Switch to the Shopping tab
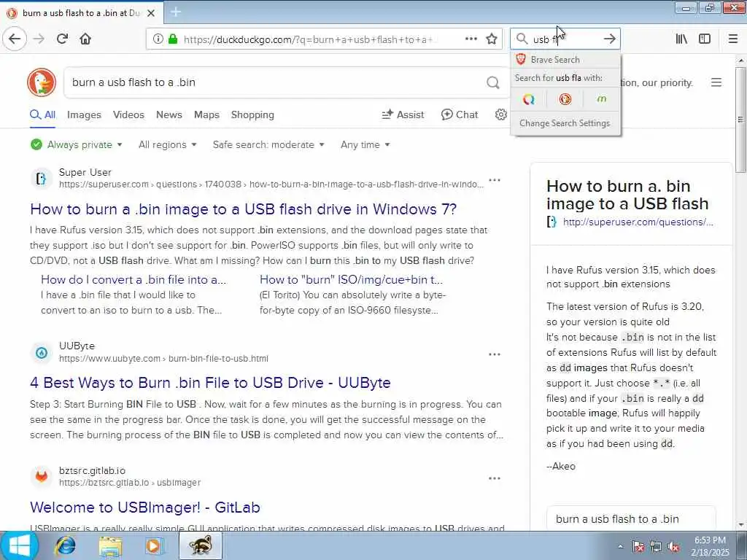Screen dimensions: 747x560 (x=252, y=114)
